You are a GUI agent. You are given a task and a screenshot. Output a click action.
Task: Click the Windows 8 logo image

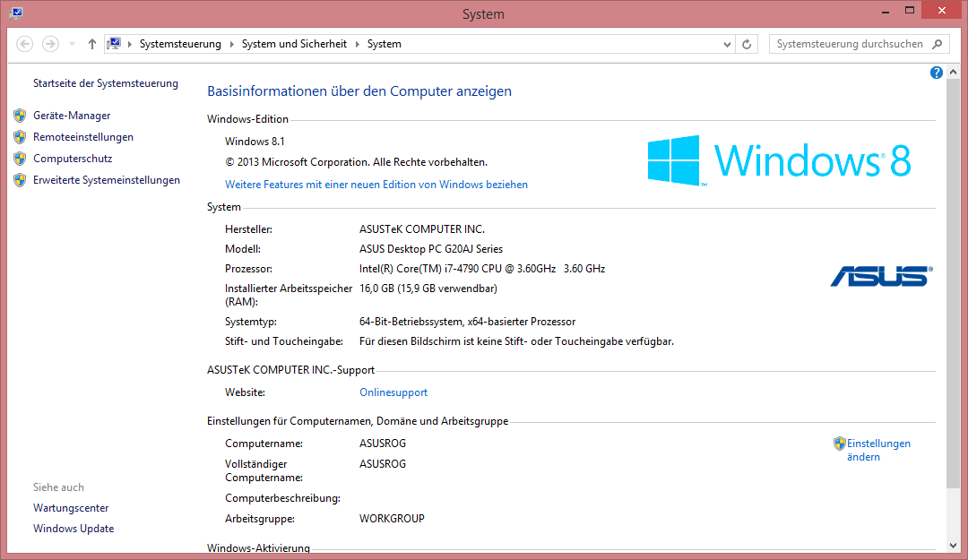click(x=779, y=160)
